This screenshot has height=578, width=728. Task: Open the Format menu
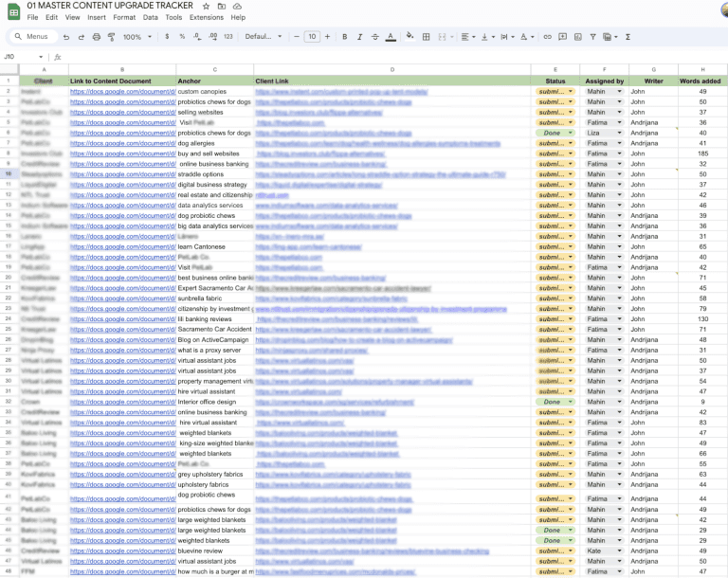124,18
